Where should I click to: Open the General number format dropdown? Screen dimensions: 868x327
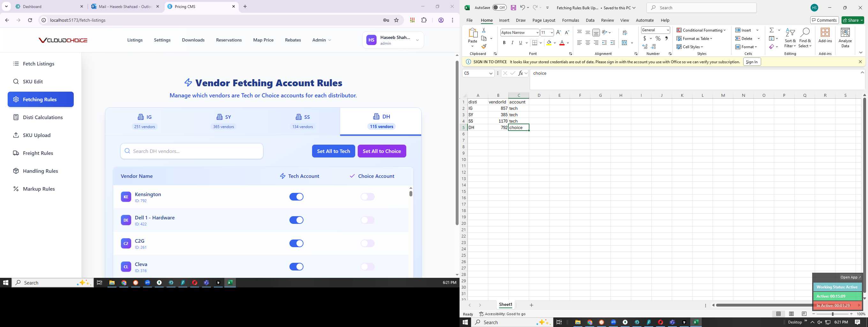(668, 30)
